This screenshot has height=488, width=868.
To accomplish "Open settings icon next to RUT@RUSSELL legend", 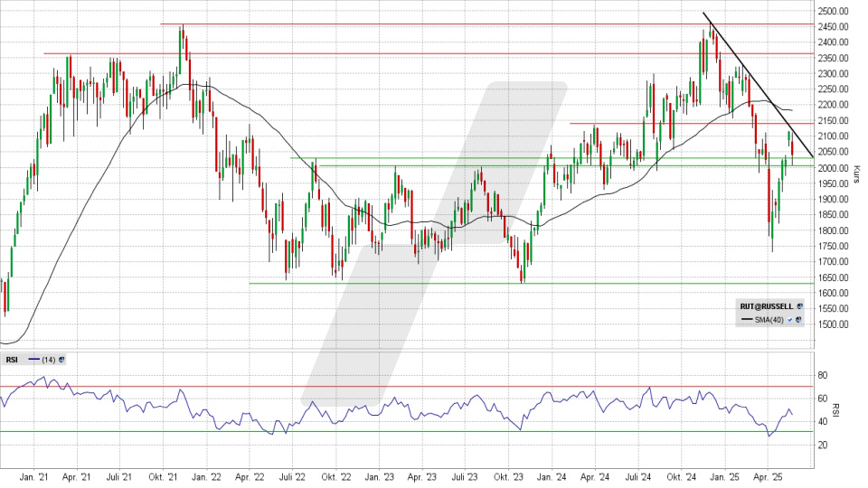I will pyautogui.click(x=799, y=306).
